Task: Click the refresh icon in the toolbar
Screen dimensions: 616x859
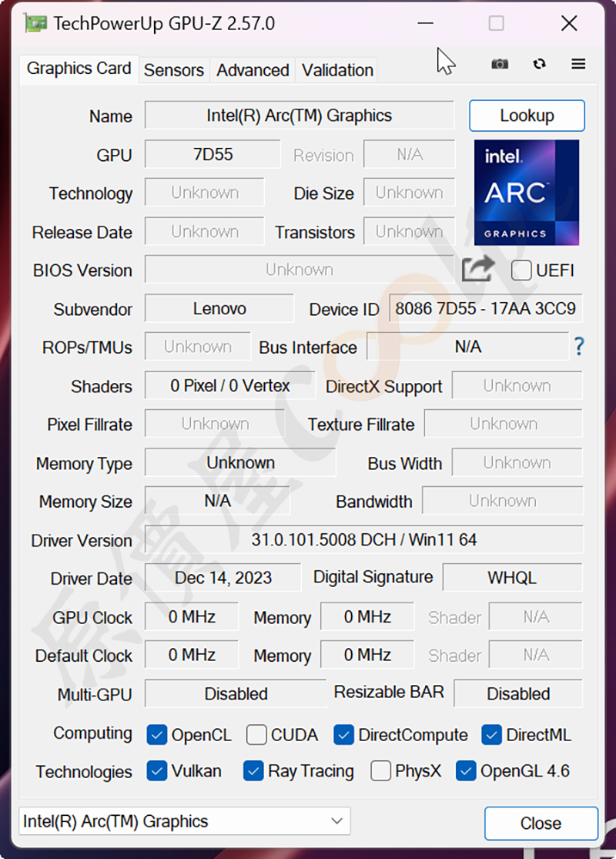Action: pyautogui.click(x=539, y=64)
